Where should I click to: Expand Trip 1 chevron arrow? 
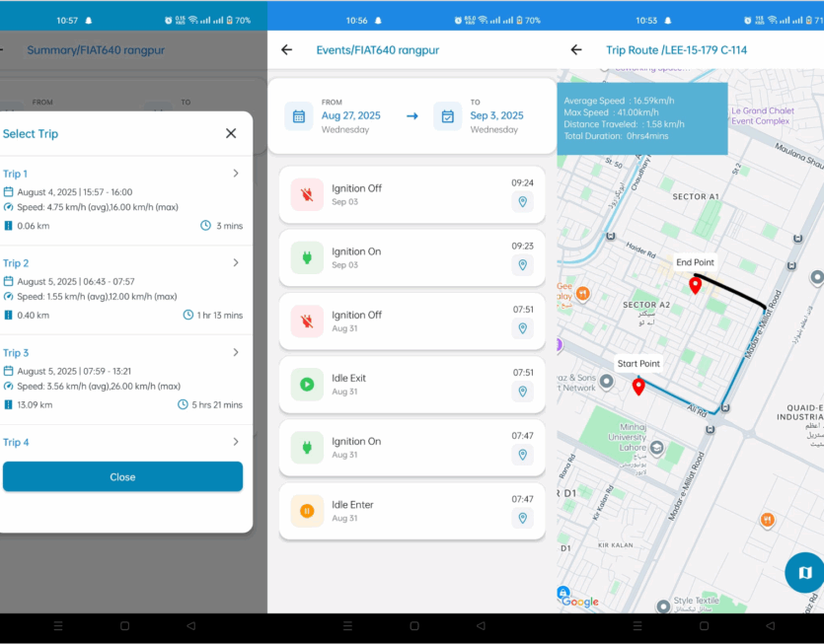click(x=235, y=174)
